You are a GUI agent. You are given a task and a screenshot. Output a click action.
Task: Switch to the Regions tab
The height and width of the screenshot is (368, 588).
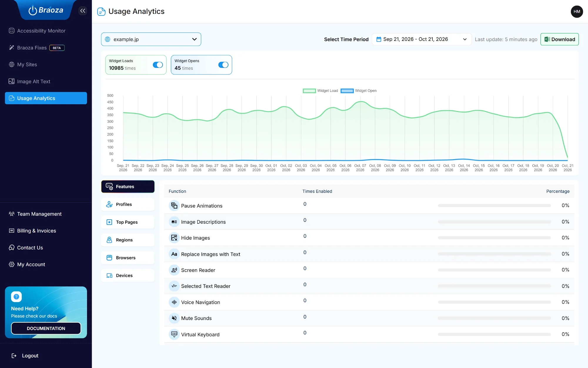click(128, 240)
